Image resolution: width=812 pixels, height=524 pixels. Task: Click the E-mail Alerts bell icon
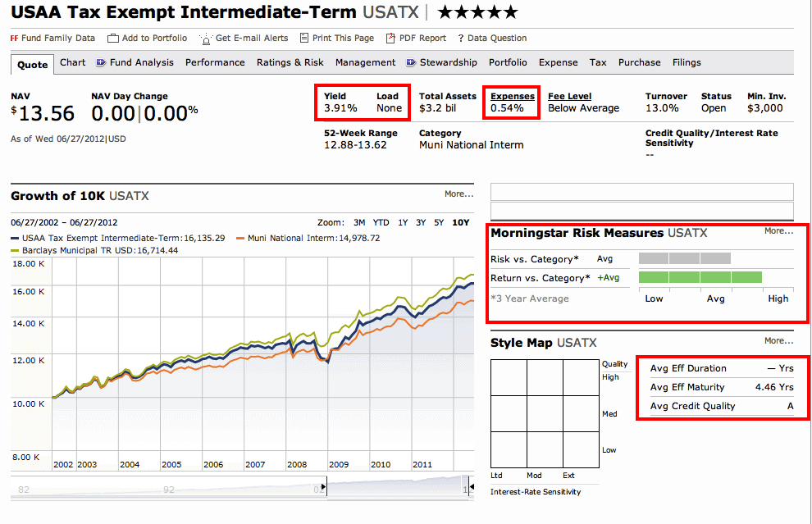click(206, 39)
